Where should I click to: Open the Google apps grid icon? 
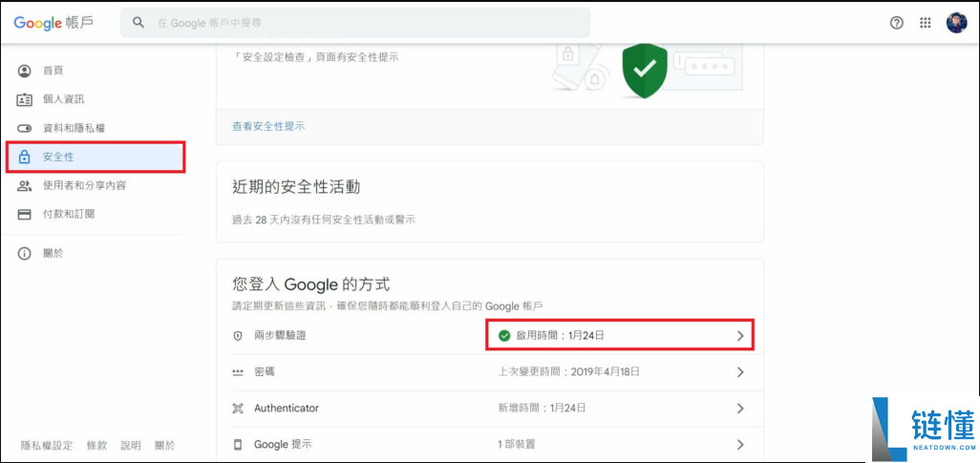point(926,23)
